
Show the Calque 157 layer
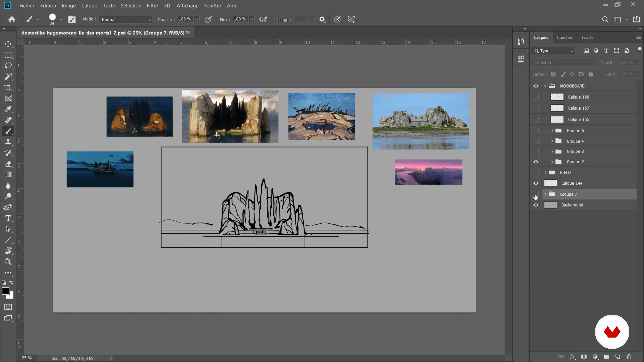click(x=536, y=108)
